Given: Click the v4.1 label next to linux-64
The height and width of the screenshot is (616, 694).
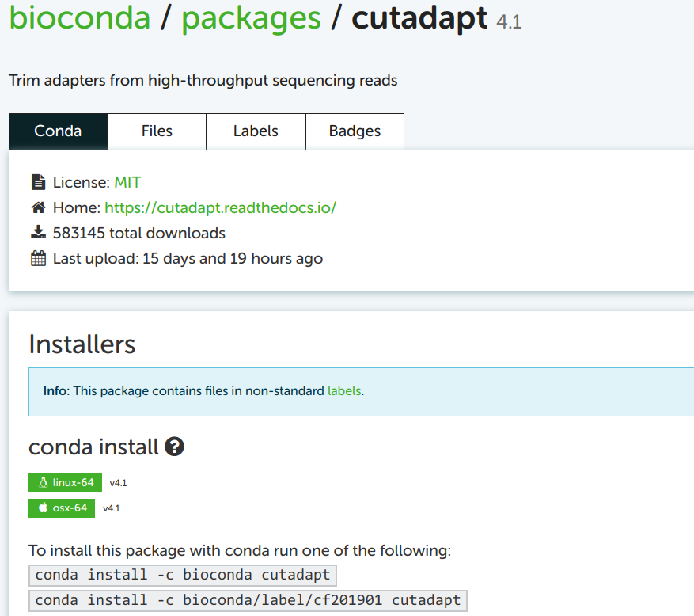Looking at the screenshot, I should (x=118, y=483).
